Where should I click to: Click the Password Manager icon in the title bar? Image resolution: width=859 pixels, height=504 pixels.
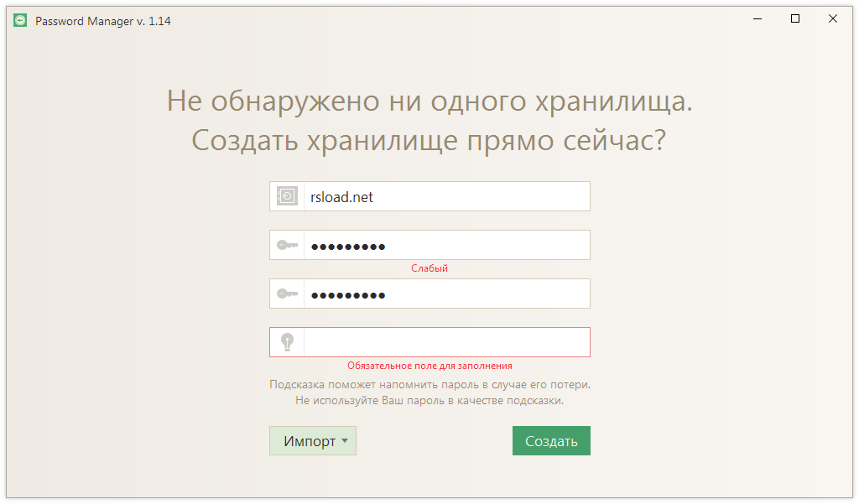tap(23, 19)
